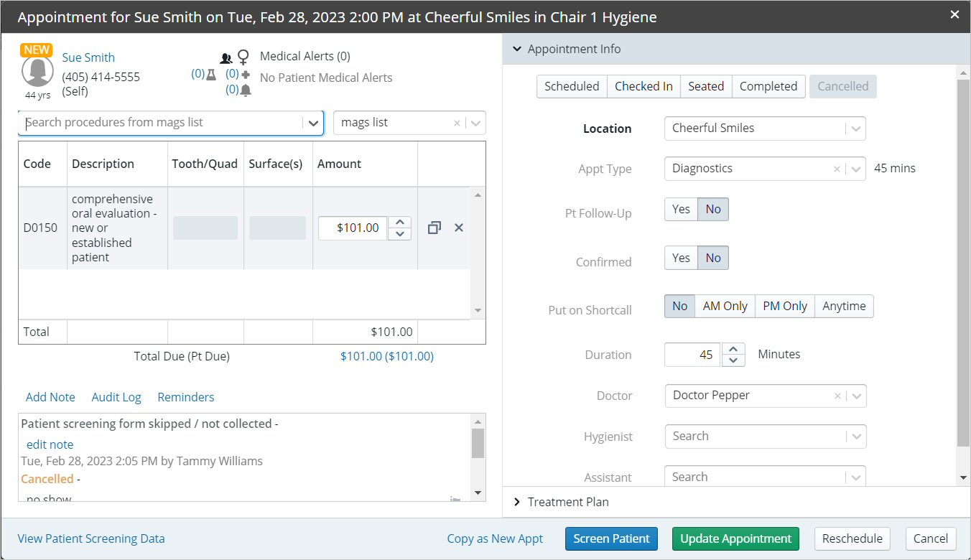Set Confirmed to Yes
Image resolution: width=971 pixels, height=560 pixels.
point(681,258)
